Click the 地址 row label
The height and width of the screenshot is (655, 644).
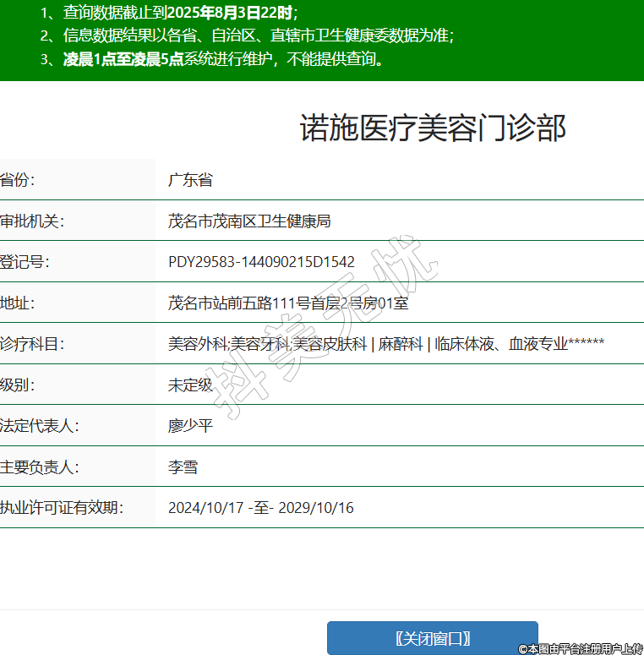point(18,303)
